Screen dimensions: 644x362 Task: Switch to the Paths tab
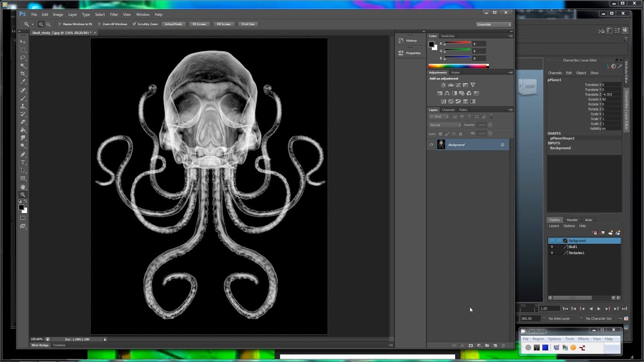pos(463,110)
